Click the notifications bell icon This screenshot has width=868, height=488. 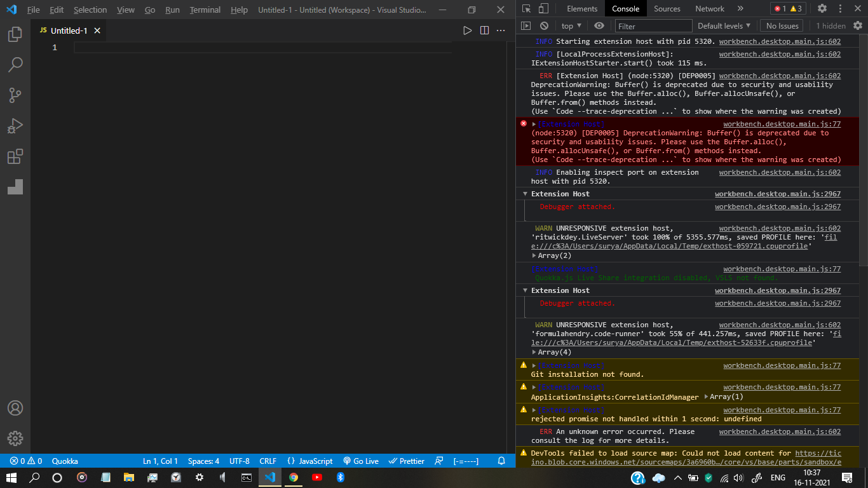click(x=502, y=461)
